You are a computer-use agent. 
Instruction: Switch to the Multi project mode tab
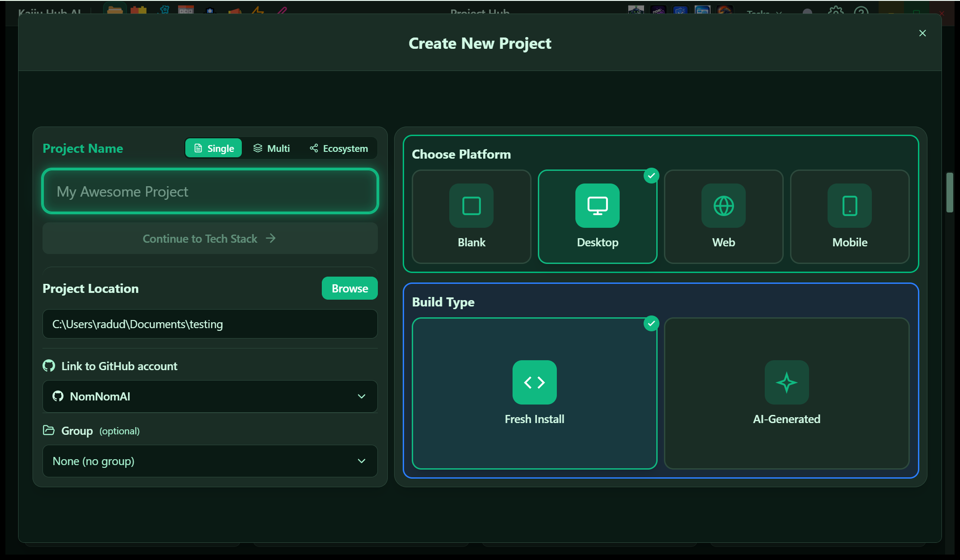272,148
